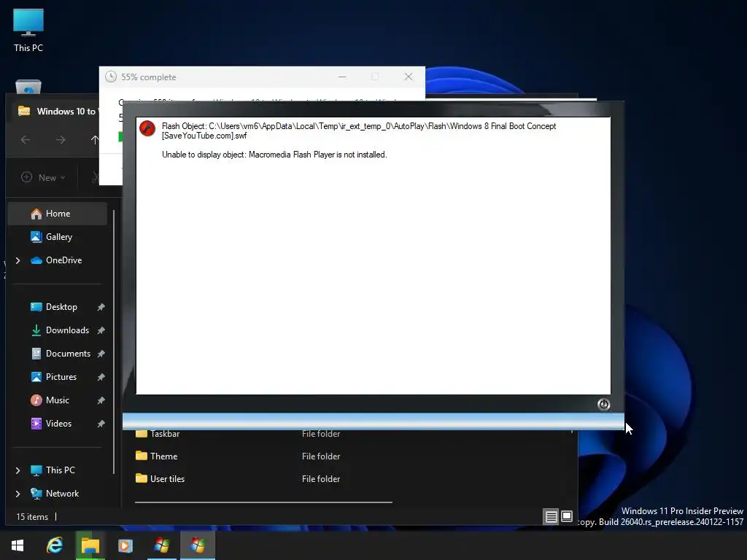Switch to details view layout
Screen dimensions: 747x560
coord(551,517)
